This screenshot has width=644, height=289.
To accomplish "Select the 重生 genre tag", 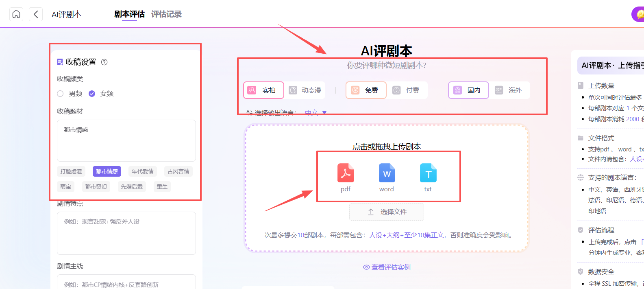I will [162, 186].
